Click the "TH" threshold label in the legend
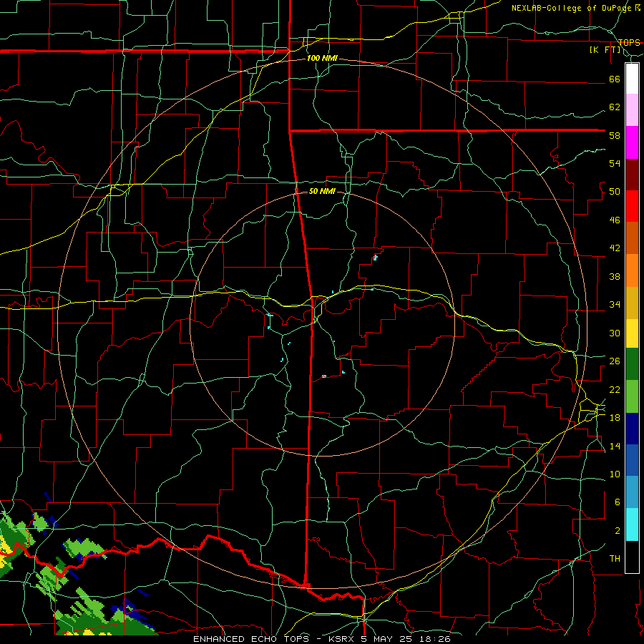This screenshot has height=644, width=644. tap(615, 559)
